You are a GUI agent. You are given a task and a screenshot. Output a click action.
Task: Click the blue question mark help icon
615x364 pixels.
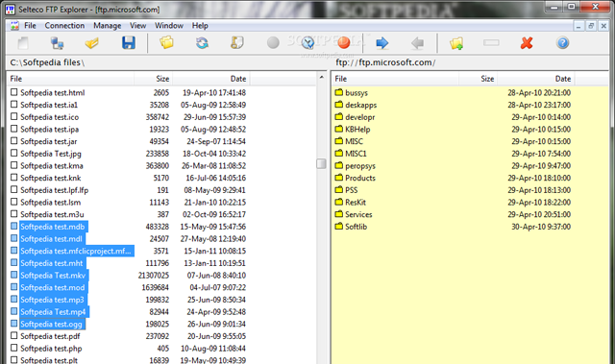(x=562, y=42)
